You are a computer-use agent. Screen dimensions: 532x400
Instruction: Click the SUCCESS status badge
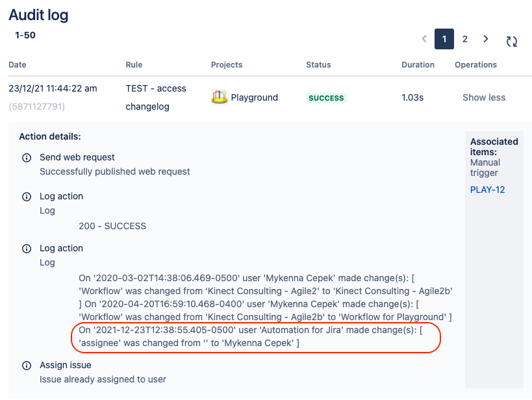click(326, 98)
